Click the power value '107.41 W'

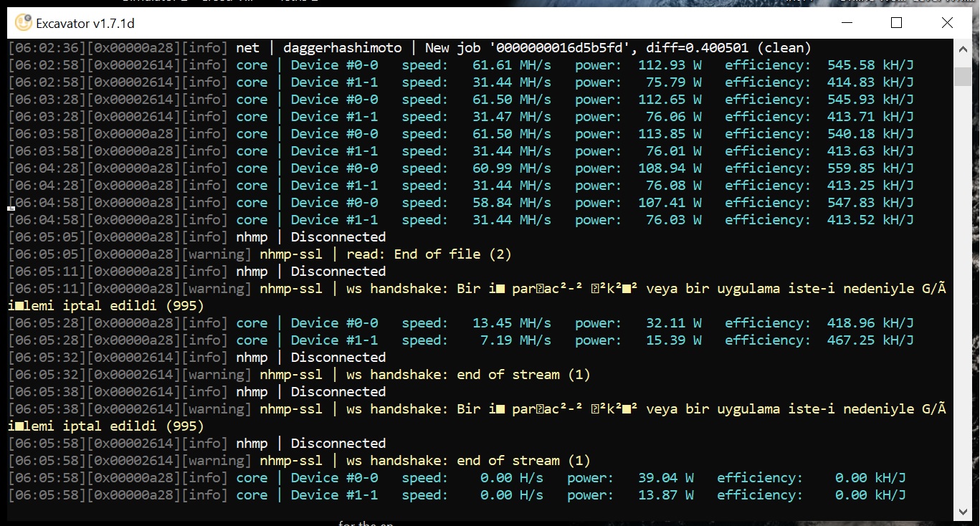click(x=670, y=203)
